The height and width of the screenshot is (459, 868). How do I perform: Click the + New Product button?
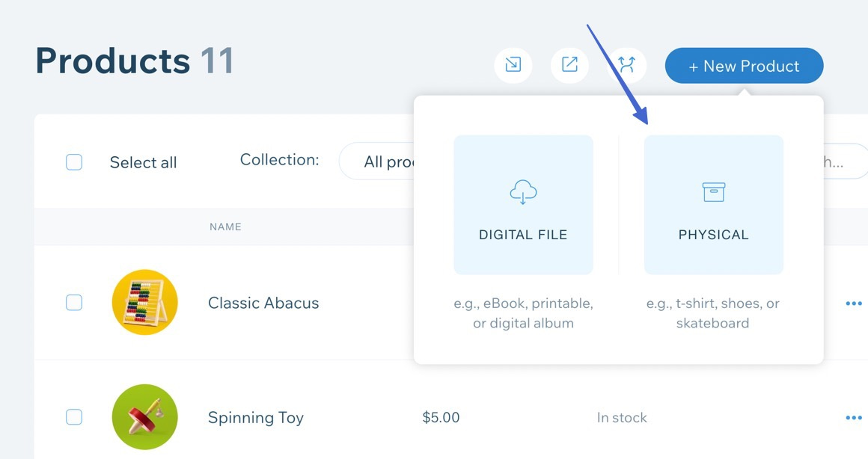coord(744,66)
